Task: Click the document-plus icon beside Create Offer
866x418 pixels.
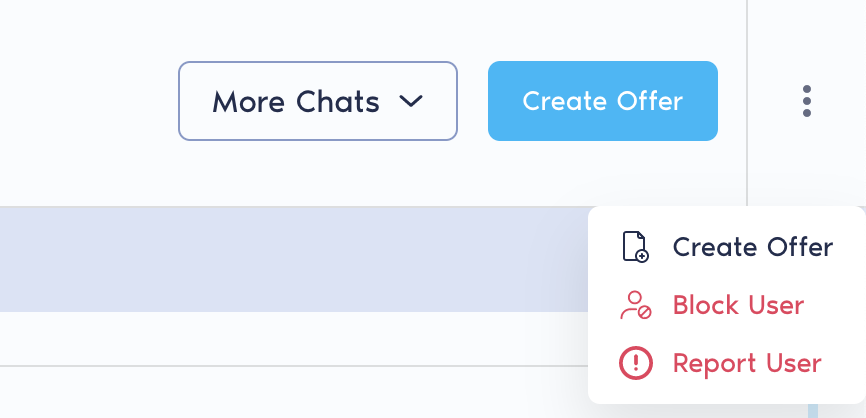Action: point(635,246)
